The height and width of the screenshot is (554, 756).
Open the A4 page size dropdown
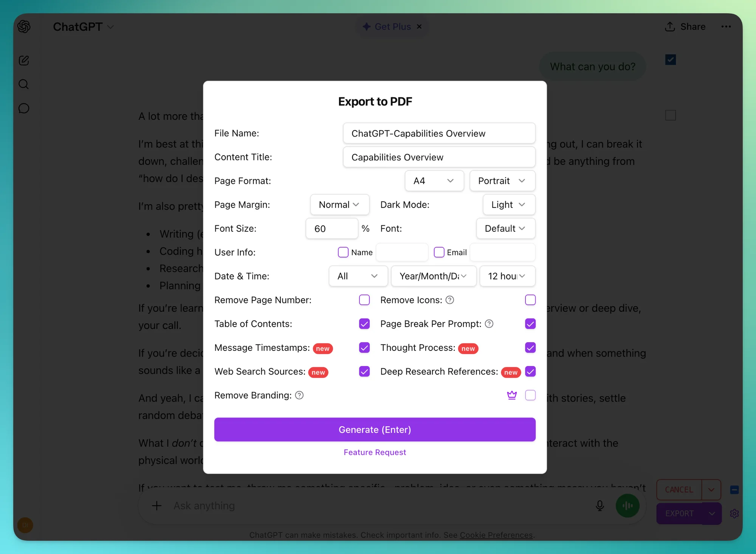(434, 181)
